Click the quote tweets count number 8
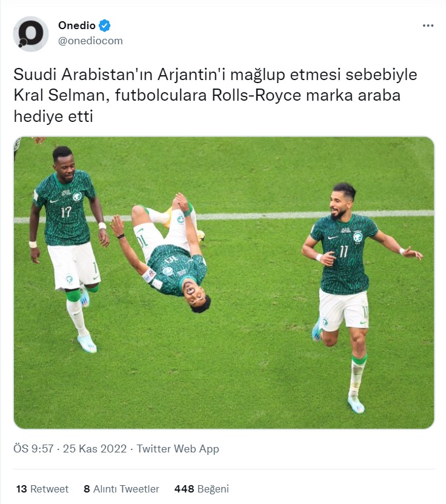The height and width of the screenshot is (504, 446). tap(87, 489)
